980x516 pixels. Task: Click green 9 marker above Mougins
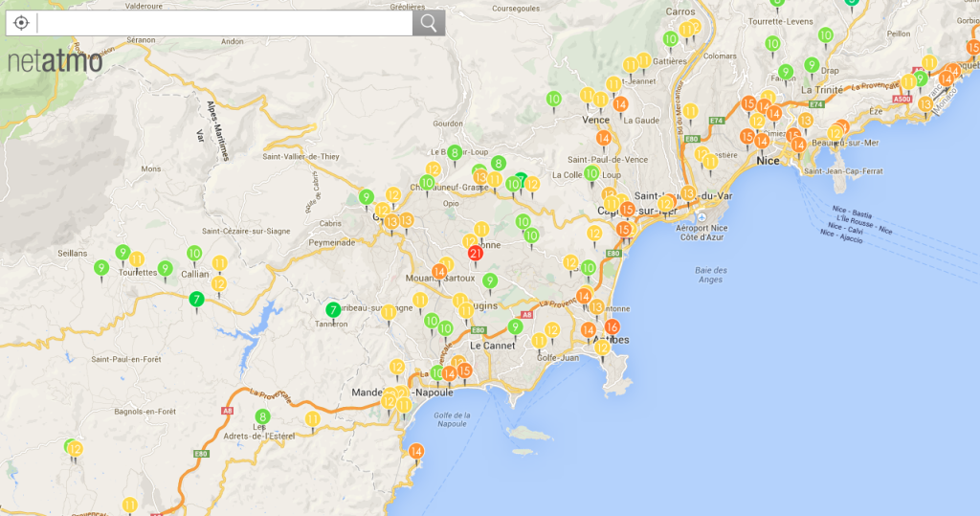(490, 280)
